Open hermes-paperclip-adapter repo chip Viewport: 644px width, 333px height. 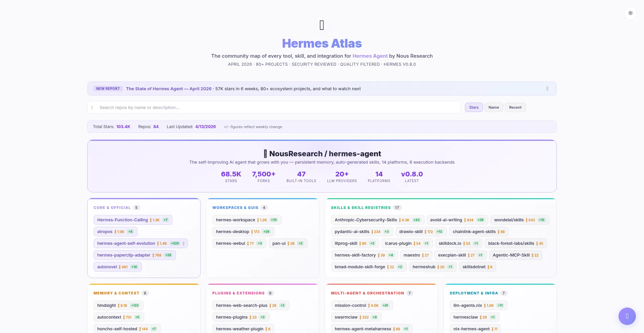tap(135, 255)
